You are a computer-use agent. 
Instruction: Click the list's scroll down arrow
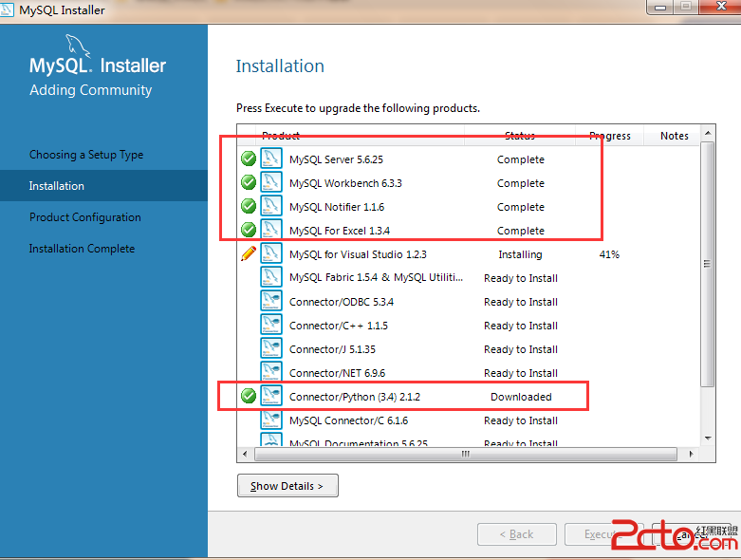click(x=708, y=439)
